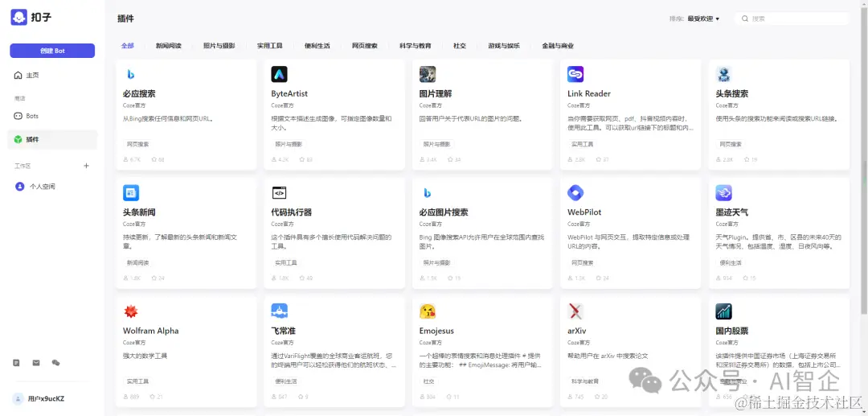Click the ByteArtist card title
Image resolution: width=868 pixels, height=416 pixels.
point(289,93)
